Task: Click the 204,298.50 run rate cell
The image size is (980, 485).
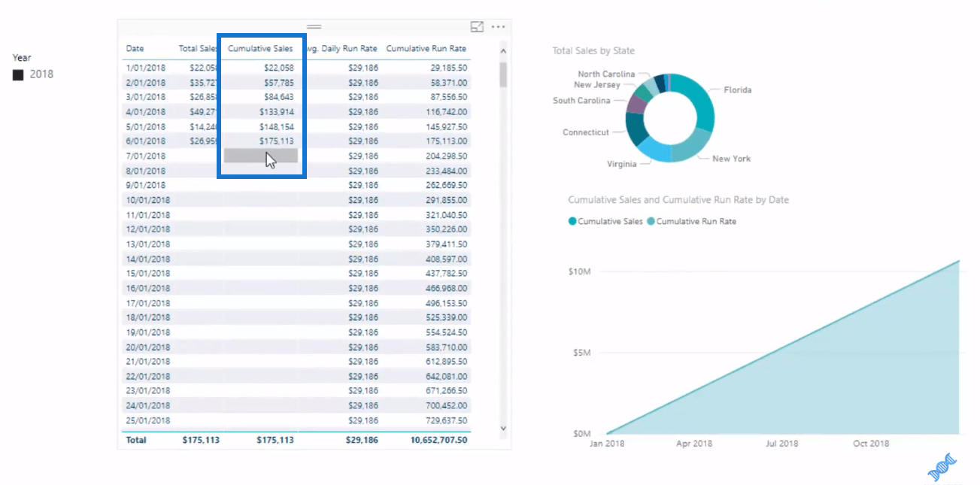Action: point(447,156)
